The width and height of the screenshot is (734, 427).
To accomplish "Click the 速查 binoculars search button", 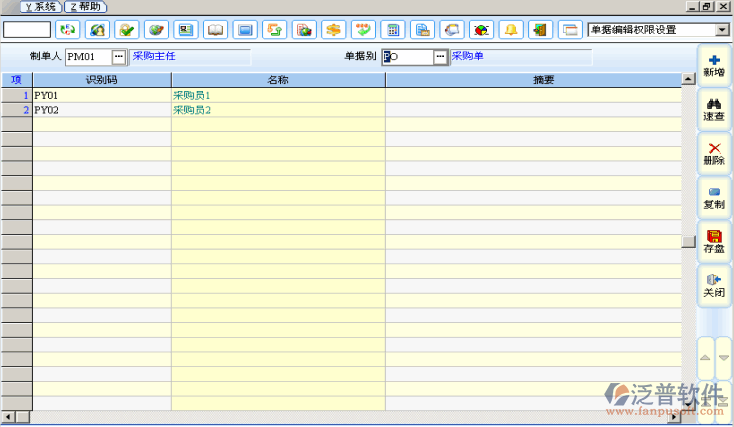I will click(714, 109).
